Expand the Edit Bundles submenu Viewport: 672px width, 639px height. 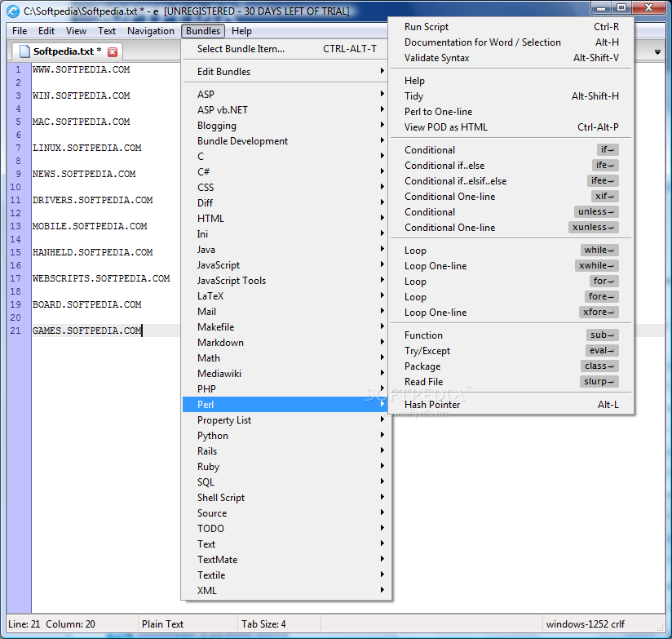[x=286, y=72]
